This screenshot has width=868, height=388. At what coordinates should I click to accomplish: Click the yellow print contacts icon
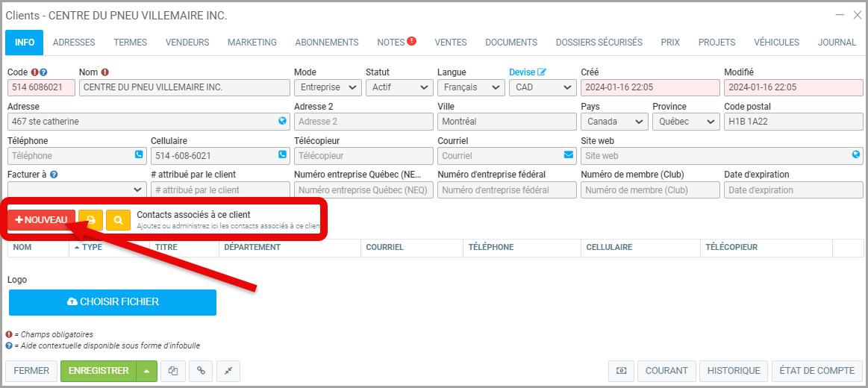coord(91,220)
